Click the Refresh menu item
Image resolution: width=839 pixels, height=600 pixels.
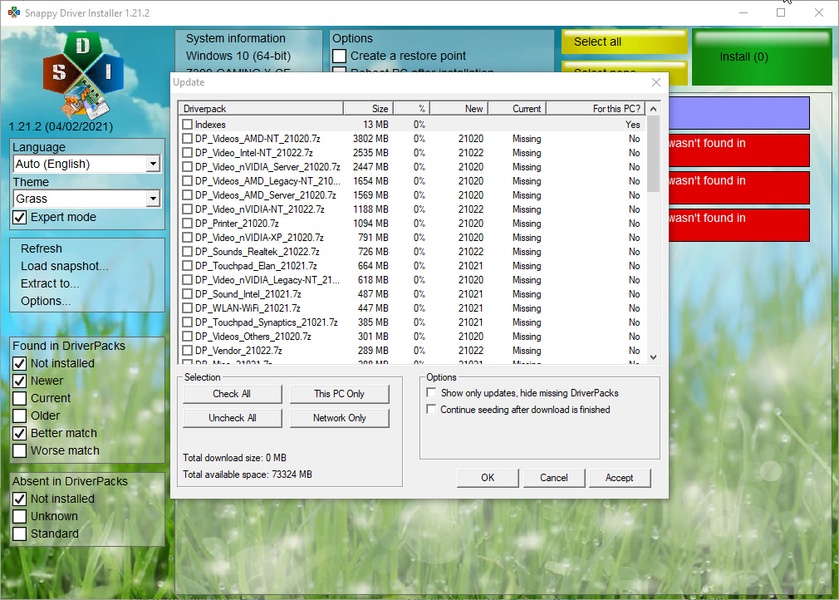tap(41, 249)
